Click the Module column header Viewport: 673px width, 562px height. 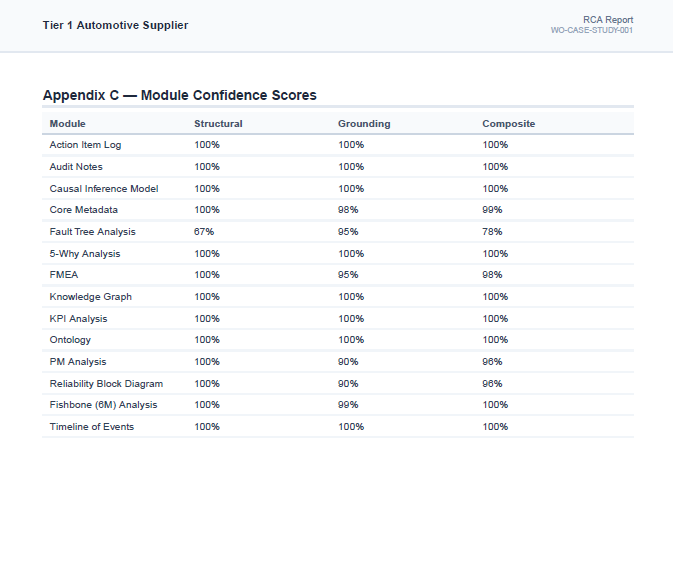[x=67, y=124]
